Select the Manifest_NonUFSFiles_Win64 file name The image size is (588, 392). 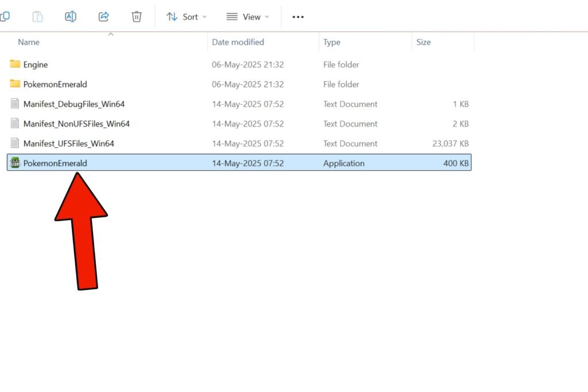coord(76,124)
